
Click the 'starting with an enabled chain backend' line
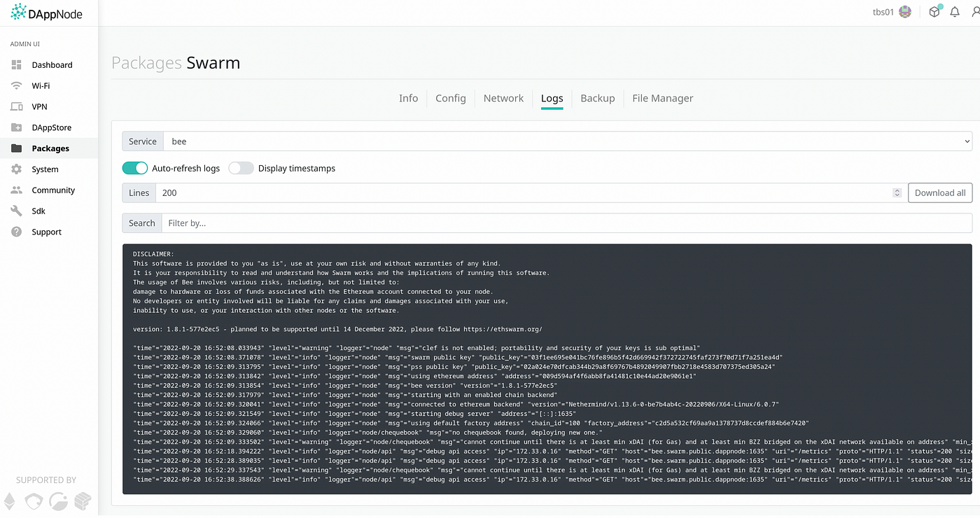click(345, 395)
